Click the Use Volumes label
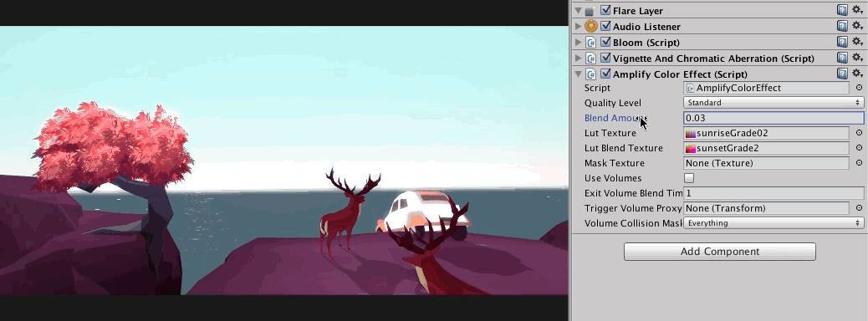The height and width of the screenshot is (321, 868). coord(613,178)
